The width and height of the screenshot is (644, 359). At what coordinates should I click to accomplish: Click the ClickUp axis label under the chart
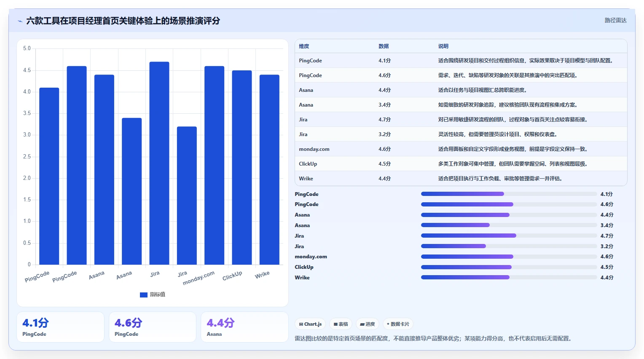pyautogui.click(x=232, y=276)
